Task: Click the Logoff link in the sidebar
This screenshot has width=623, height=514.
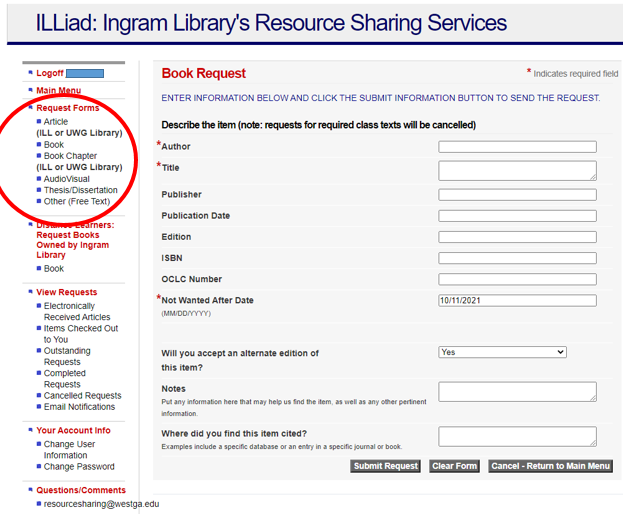Action: pyautogui.click(x=50, y=73)
